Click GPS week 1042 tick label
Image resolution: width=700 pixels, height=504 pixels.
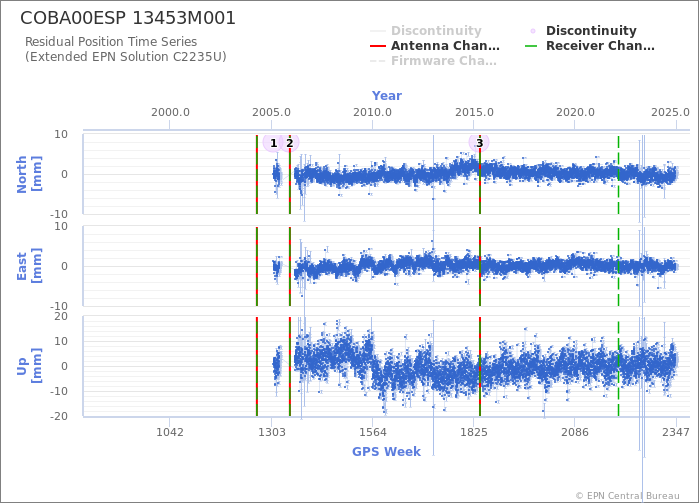click(170, 432)
